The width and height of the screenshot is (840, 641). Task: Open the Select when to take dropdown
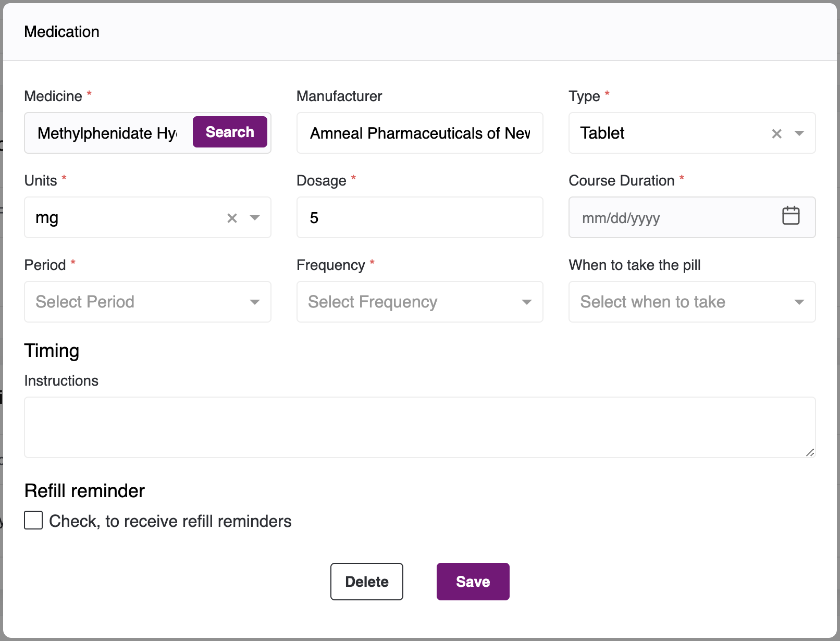[691, 302]
